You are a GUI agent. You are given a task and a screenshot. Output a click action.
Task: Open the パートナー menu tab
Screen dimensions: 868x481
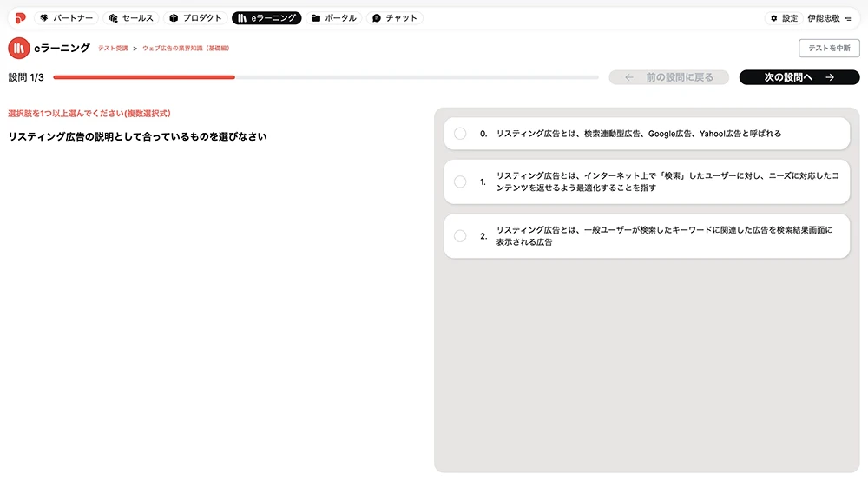click(x=67, y=18)
